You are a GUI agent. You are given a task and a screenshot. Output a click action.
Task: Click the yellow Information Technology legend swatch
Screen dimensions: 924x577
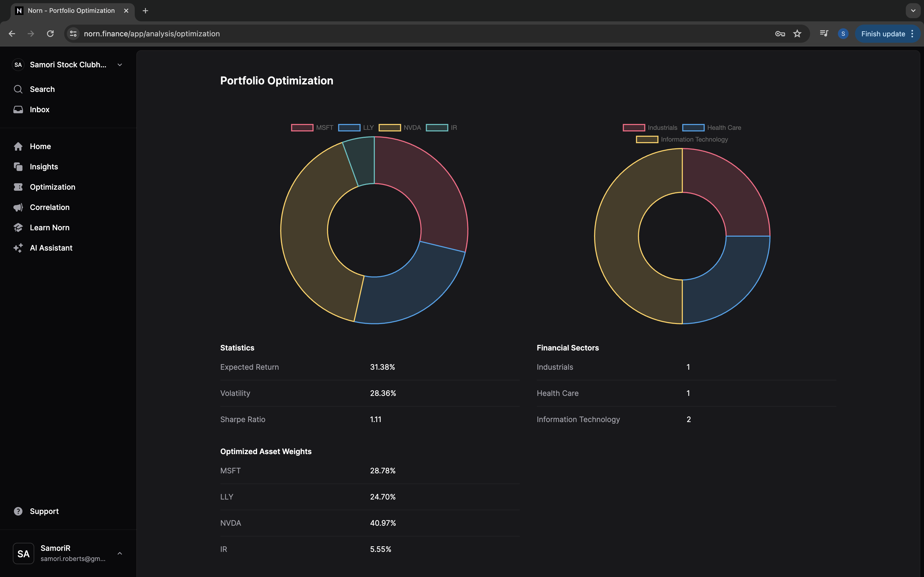647,139
